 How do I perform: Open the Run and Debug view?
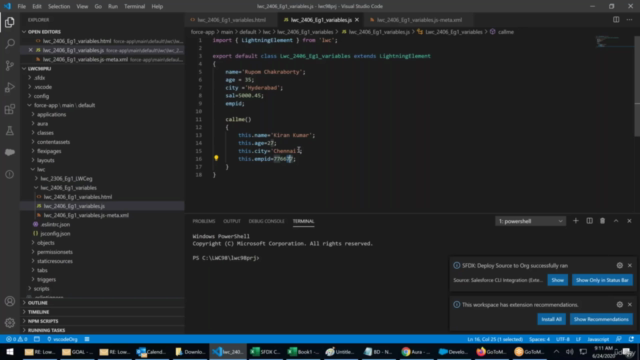click(x=10, y=87)
